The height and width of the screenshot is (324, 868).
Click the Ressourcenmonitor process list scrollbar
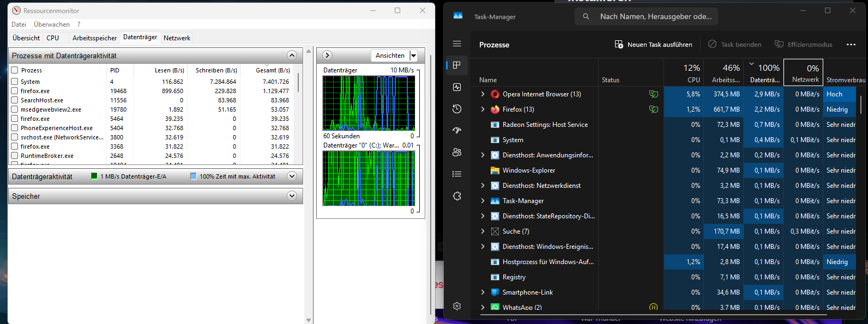click(x=298, y=82)
